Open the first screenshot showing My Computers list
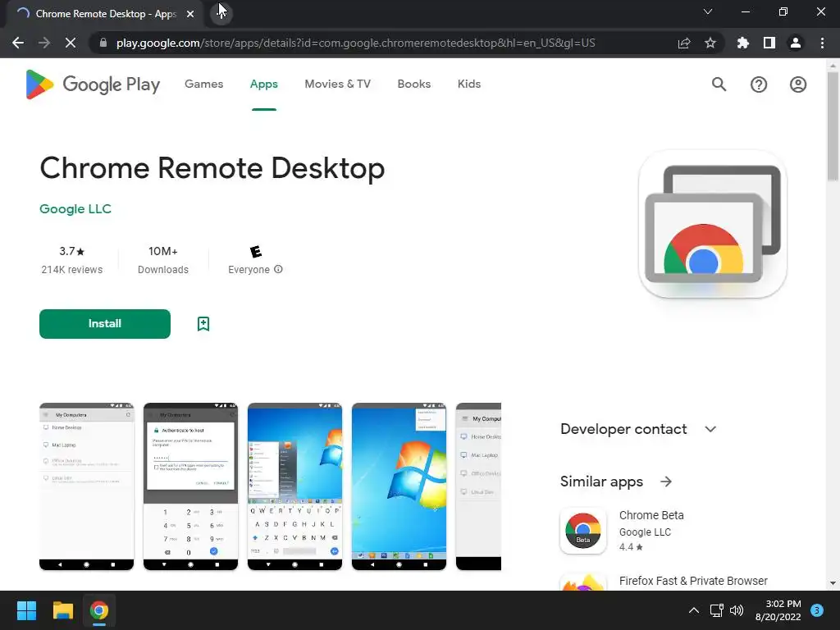Viewport: 840px width, 630px height. [x=86, y=486]
